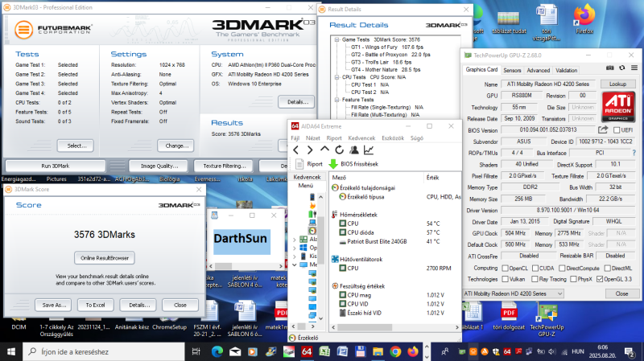Switch to the Sensors tab in GPU-Z
This screenshot has height=361, width=644.
[x=512, y=70]
